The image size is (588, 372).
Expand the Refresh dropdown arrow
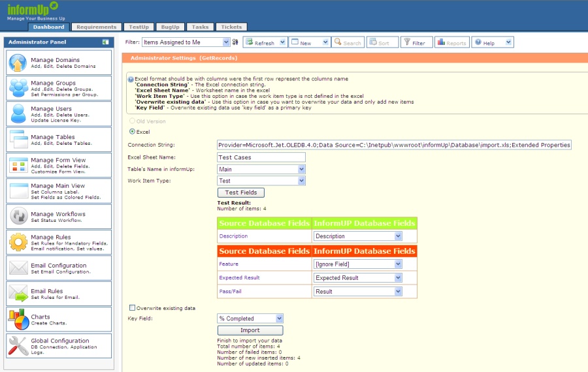(x=283, y=42)
